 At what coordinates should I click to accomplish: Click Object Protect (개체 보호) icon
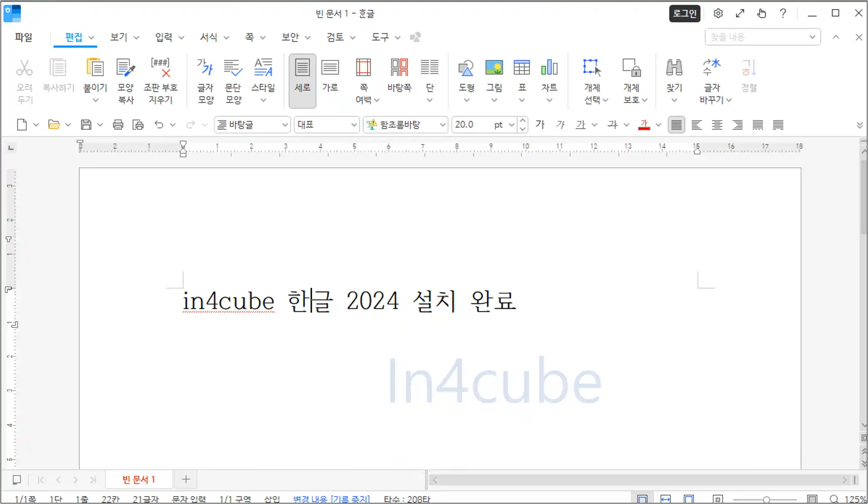click(632, 68)
